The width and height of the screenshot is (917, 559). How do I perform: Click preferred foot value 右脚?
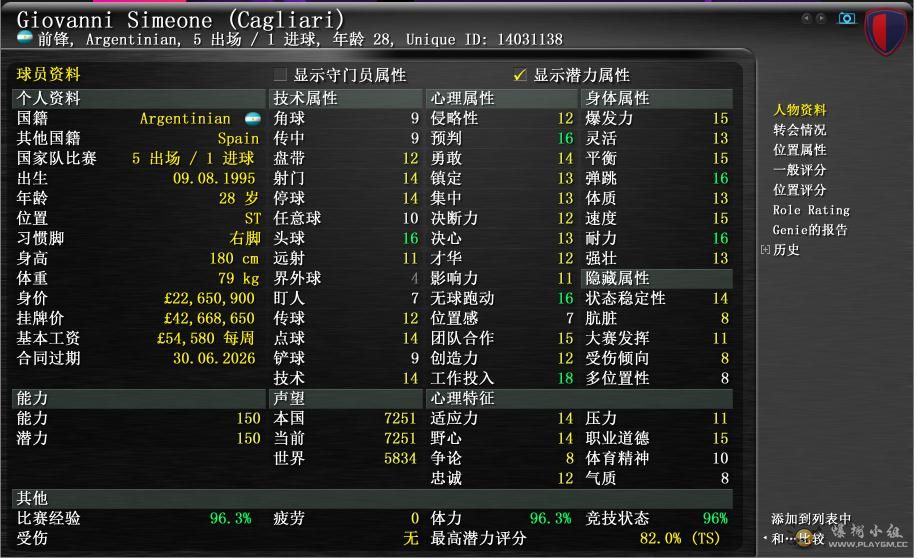tap(244, 238)
